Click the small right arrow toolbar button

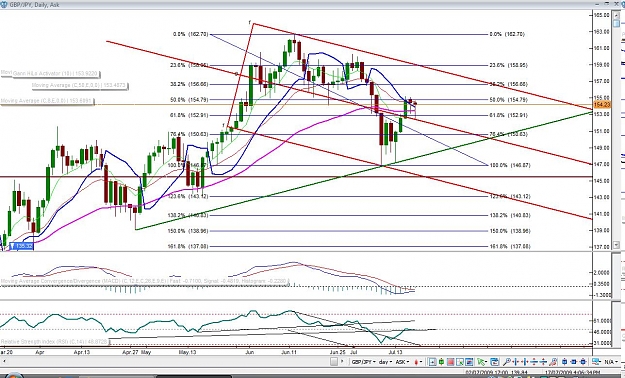342,362
